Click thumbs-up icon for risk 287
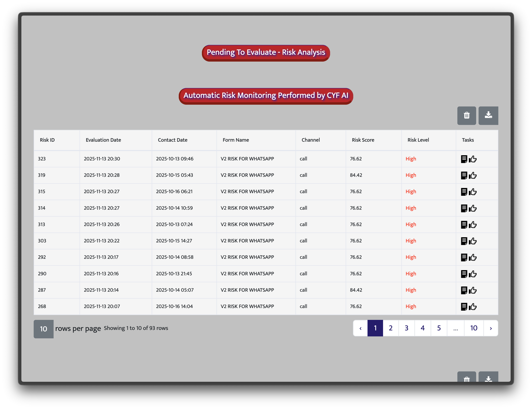Screen dimensions: 532x409 [473, 290]
